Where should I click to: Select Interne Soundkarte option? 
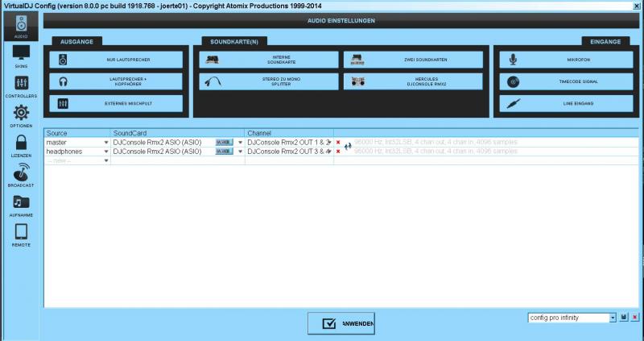269,60
